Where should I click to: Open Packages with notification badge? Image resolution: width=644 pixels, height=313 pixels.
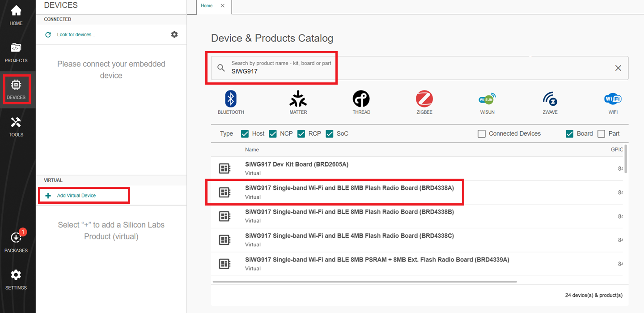tap(16, 242)
